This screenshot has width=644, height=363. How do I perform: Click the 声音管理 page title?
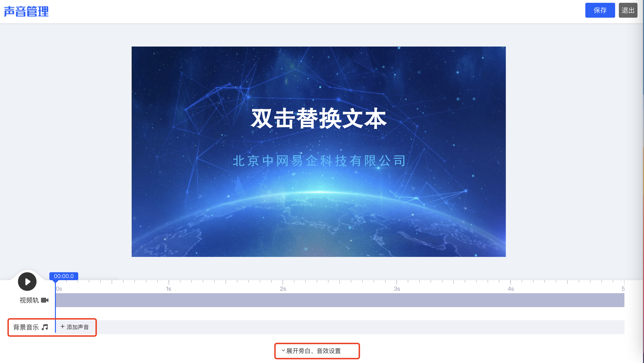click(26, 11)
